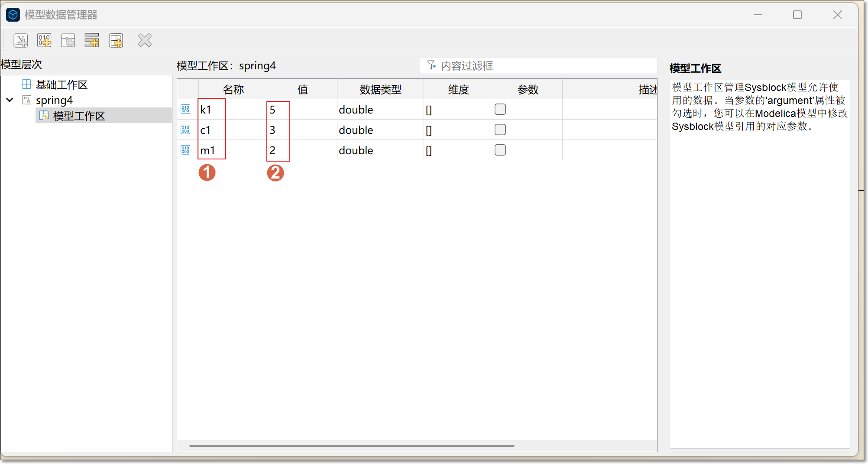Click the horizontal scrollbar under the table
The width and height of the screenshot is (868, 464).
tap(352, 445)
